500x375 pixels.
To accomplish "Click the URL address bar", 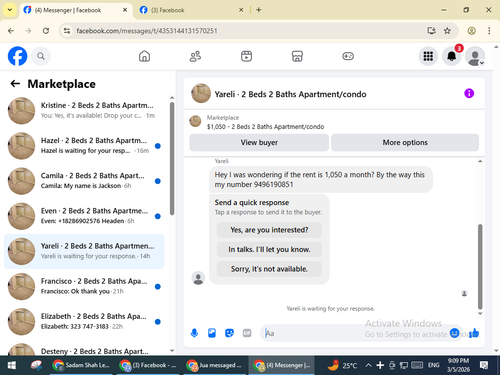I will pyautogui.click(x=248, y=31).
